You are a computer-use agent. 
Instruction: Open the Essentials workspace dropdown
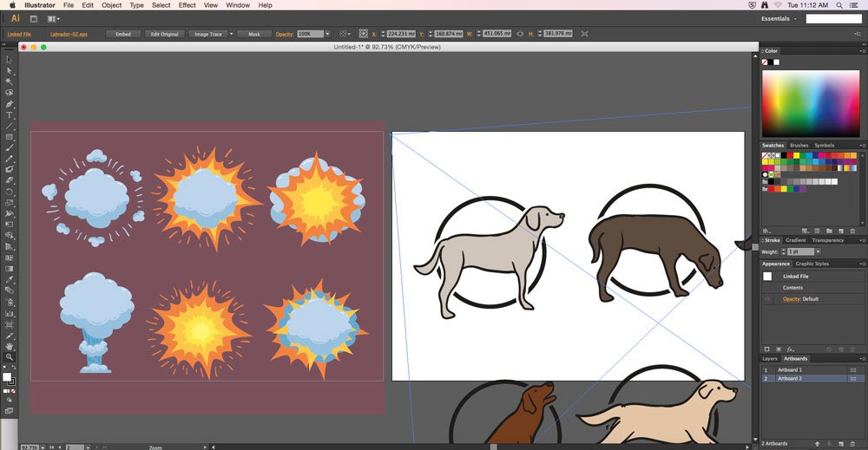click(779, 18)
